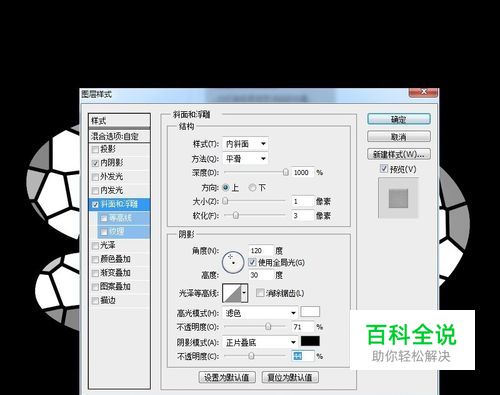Open the 渐变叠加 gradient overlay settings row

[x=119, y=273]
